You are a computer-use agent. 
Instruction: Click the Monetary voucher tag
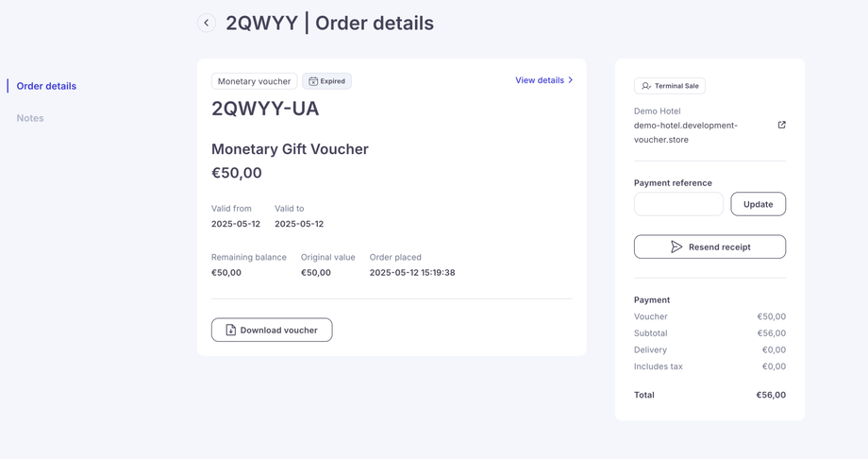coord(254,81)
